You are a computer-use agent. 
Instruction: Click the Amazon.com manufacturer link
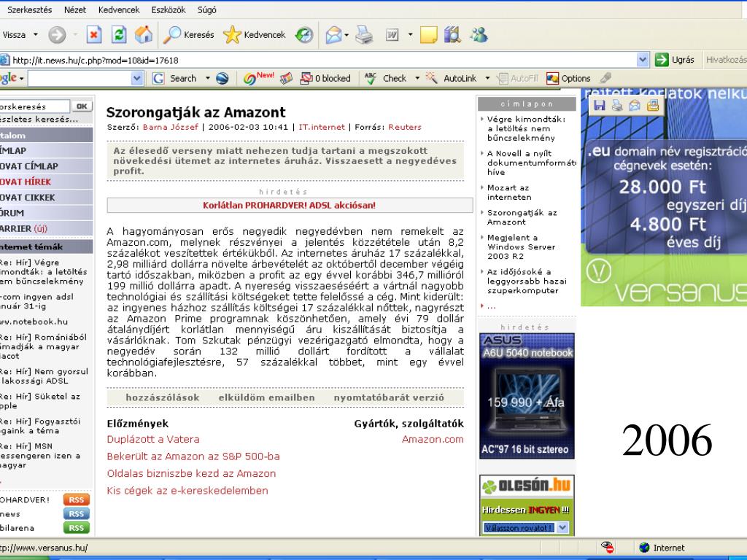click(433, 439)
